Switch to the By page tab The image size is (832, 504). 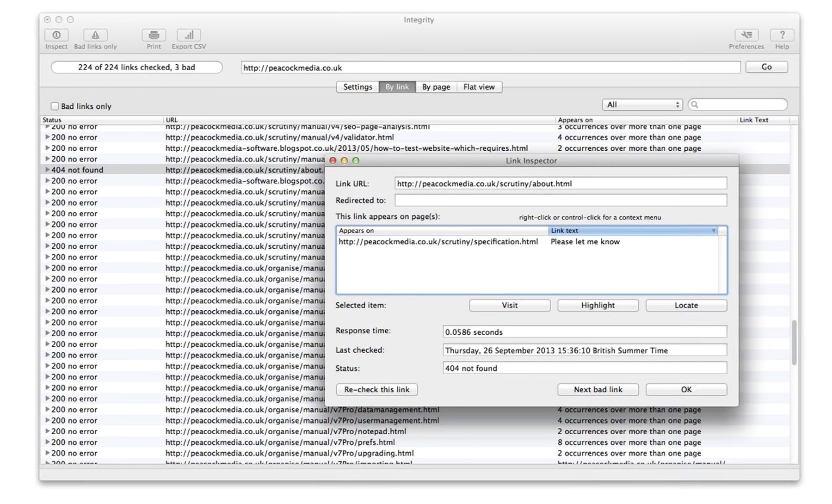[436, 87]
